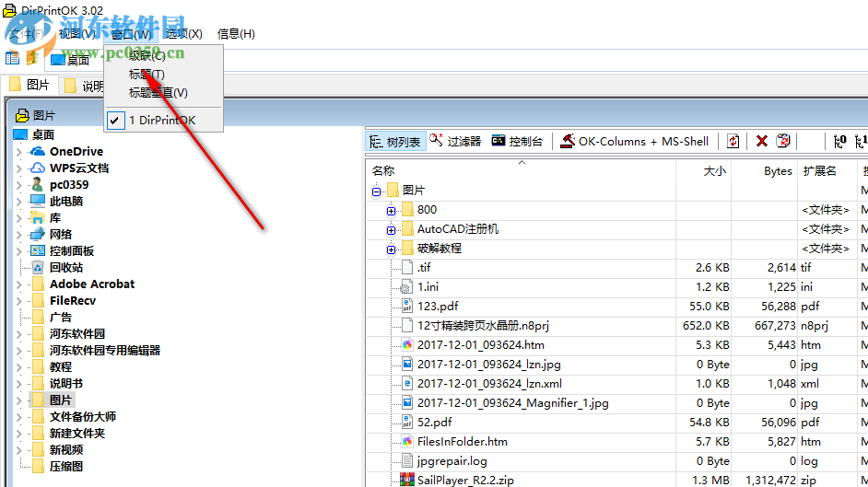The width and height of the screenshot is (868, 487).
Task: Expand the 破解教程 folder node
Action: point(391,249)
